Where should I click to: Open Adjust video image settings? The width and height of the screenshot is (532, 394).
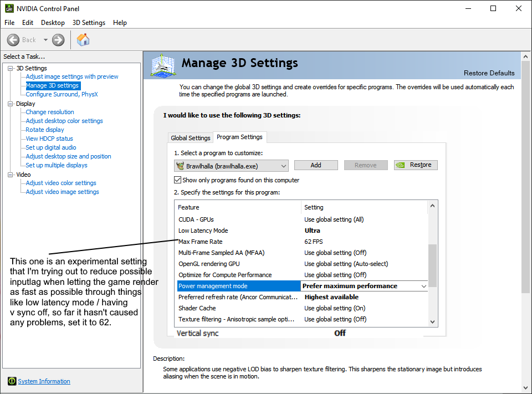[x=63, y=192]
